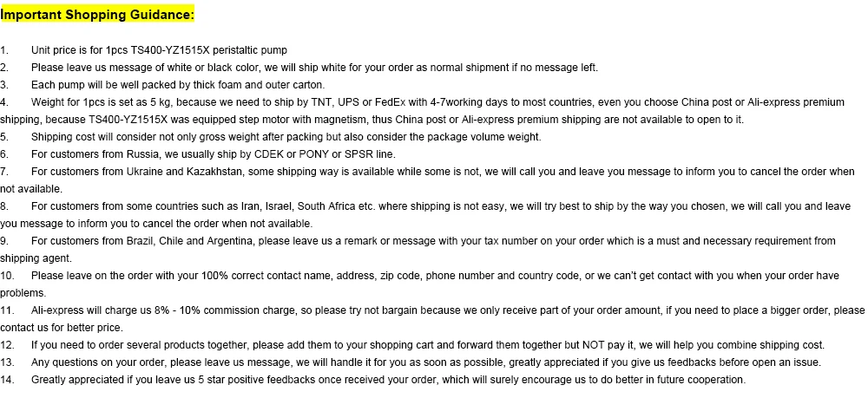The height and width of the screenshot is (398, 868).
Task: Click item 3 about thick foam packing
Action: point(162,85)
